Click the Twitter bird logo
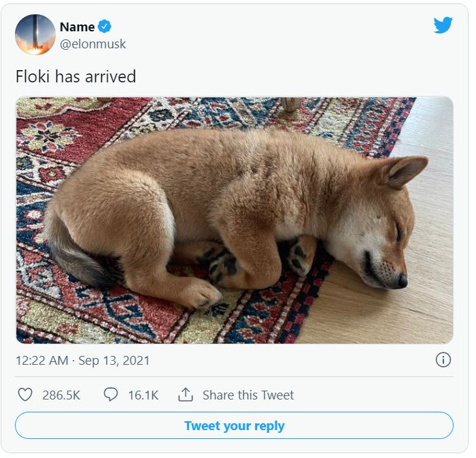Screen dimensions: 476x458 point(443,25)
